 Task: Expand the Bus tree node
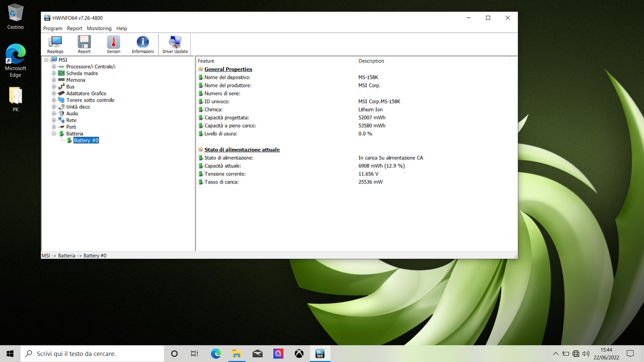click(x=53, y=86)
